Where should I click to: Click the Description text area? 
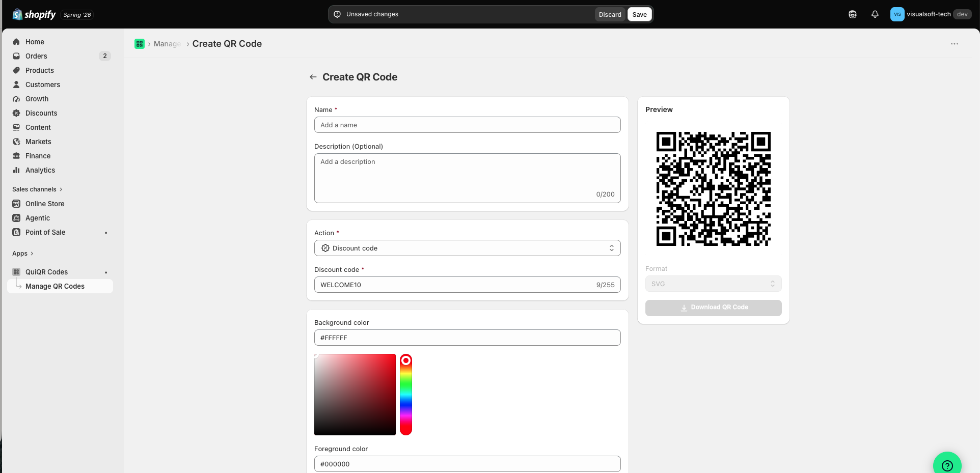tap(468, 178)
